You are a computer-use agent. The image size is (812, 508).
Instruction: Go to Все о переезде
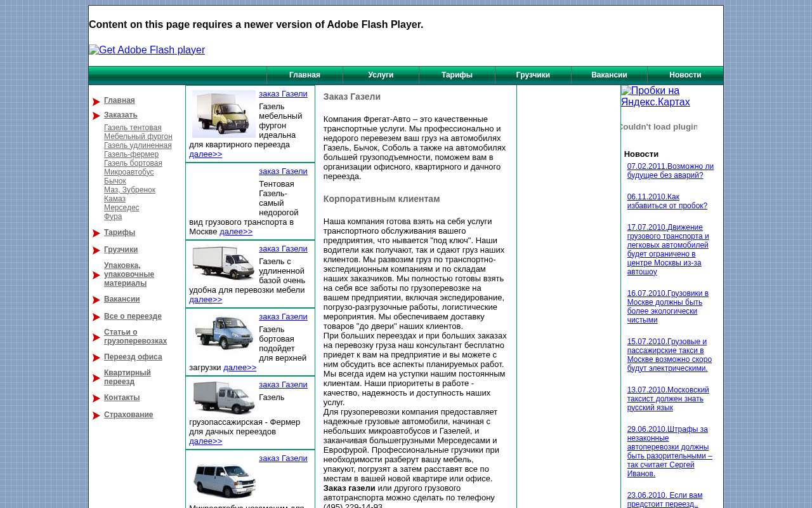133,316
